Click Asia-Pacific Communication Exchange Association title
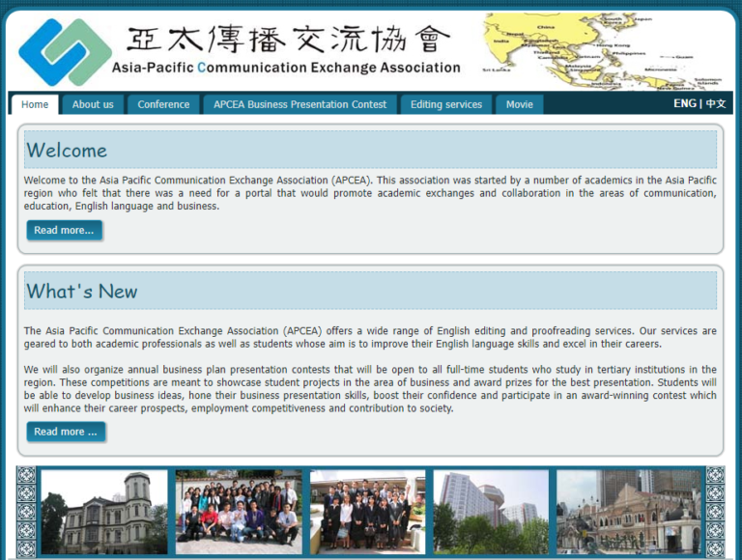 coord(286,68)
